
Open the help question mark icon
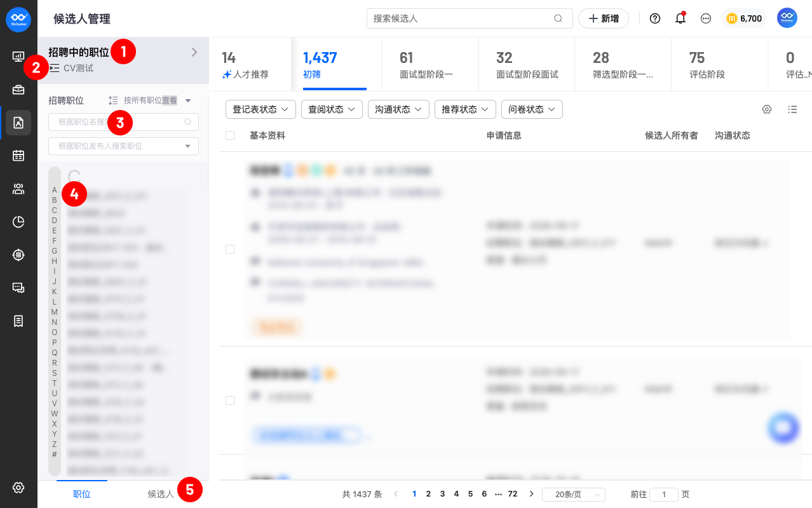(655, 18)
